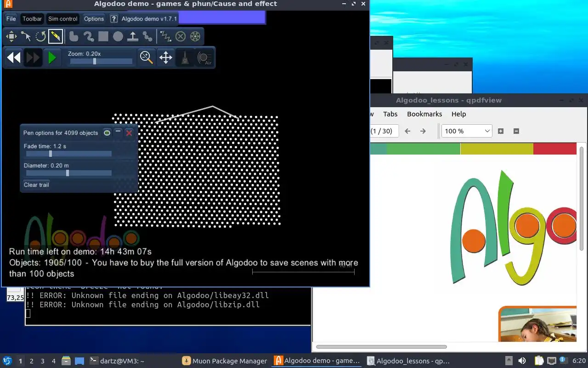The height and width of the screenshot is (368, 588).
Task: Select the Rotate tool
Action: [x=40, y=36]
